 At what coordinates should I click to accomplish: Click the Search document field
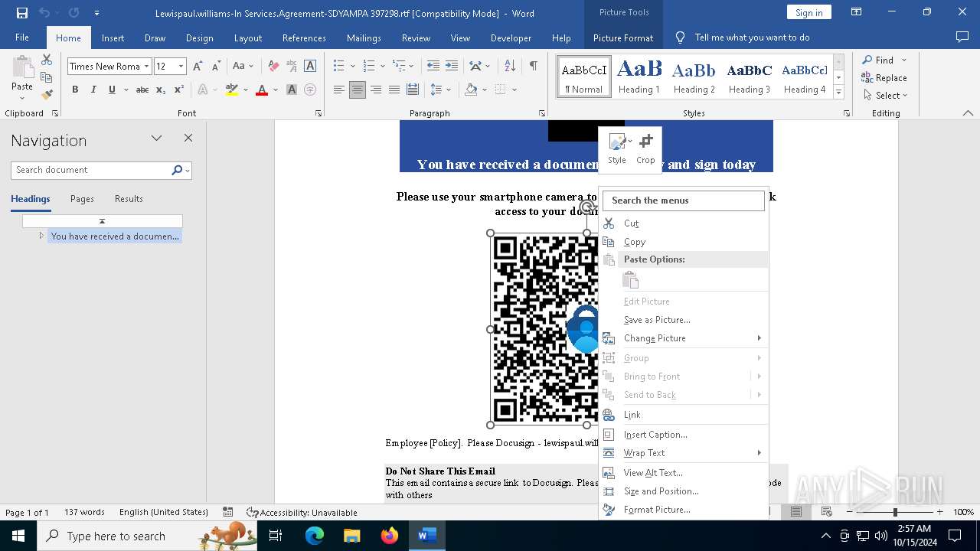pos(91,170)
